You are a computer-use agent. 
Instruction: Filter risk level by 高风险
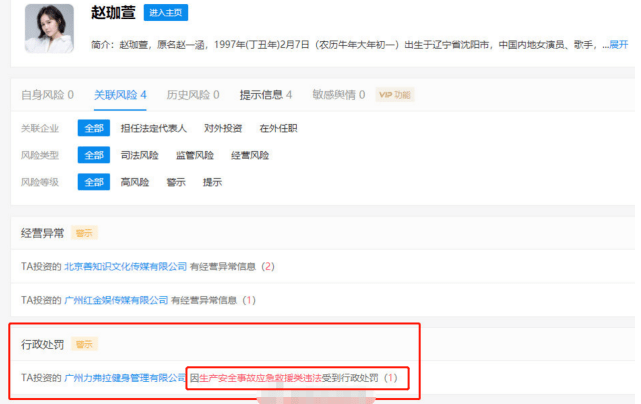pyautogui.click(x=135, y=182)
